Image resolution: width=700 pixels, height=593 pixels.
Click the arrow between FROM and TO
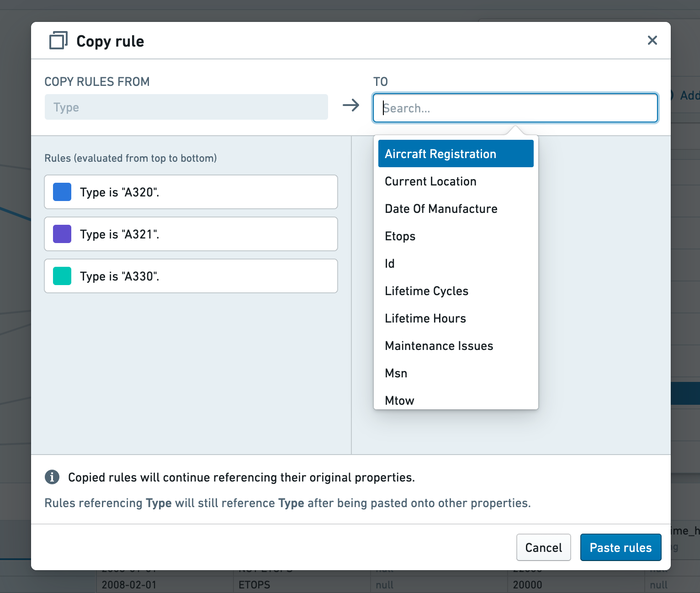[351, 106]
